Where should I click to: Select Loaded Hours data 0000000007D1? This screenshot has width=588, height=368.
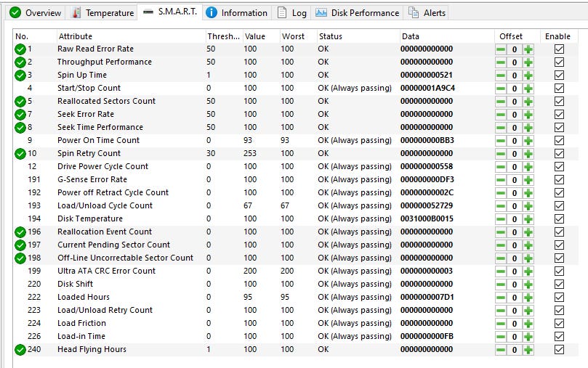pyautogui.click(x=427, y=298)
